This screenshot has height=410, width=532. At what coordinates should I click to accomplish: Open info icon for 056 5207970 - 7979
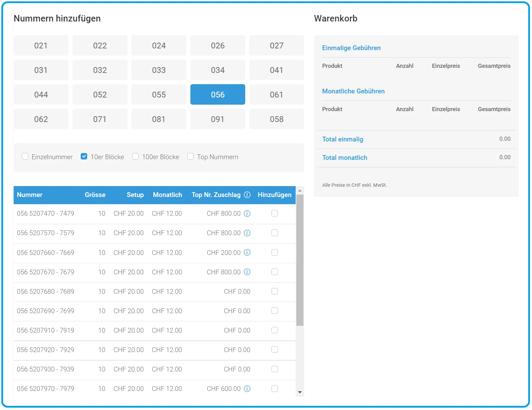[x=247, y=389]
